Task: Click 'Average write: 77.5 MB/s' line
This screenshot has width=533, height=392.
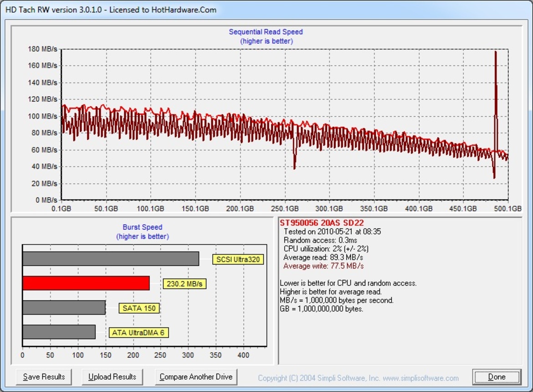Action: pyautogui.click(x=323, y=266)
